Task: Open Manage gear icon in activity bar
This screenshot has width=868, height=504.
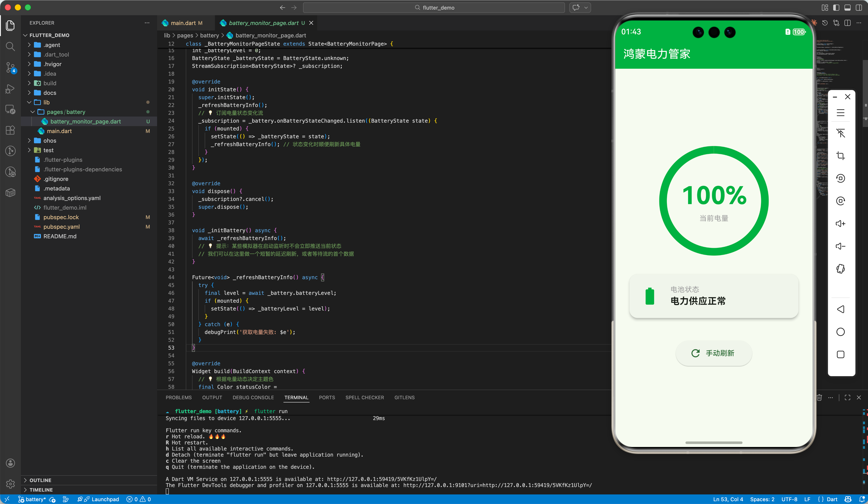Action: tap(10, 484)
